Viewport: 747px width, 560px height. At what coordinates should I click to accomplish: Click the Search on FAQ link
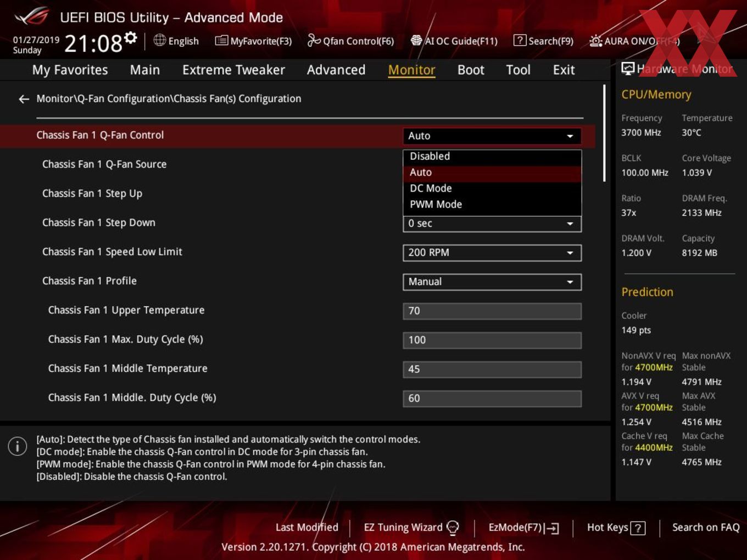[x=706, y=528]
